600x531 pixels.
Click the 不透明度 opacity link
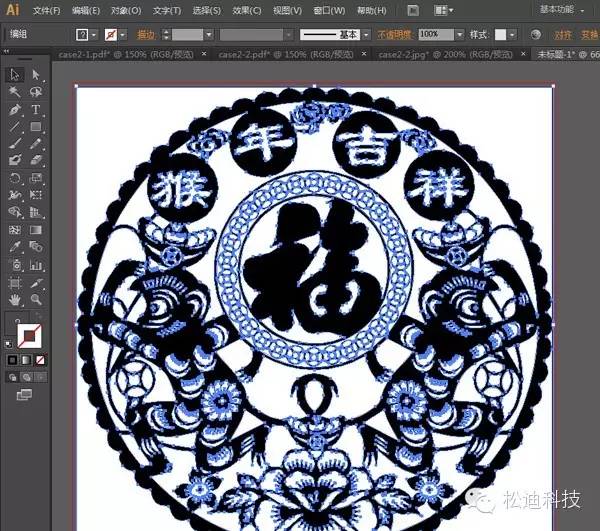(395, 35)
